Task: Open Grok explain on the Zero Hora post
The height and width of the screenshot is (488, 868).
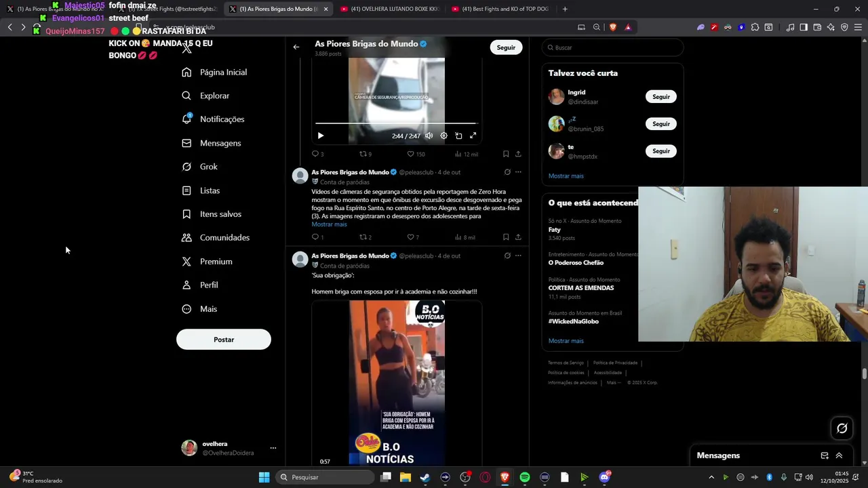Action: (507, 172)
